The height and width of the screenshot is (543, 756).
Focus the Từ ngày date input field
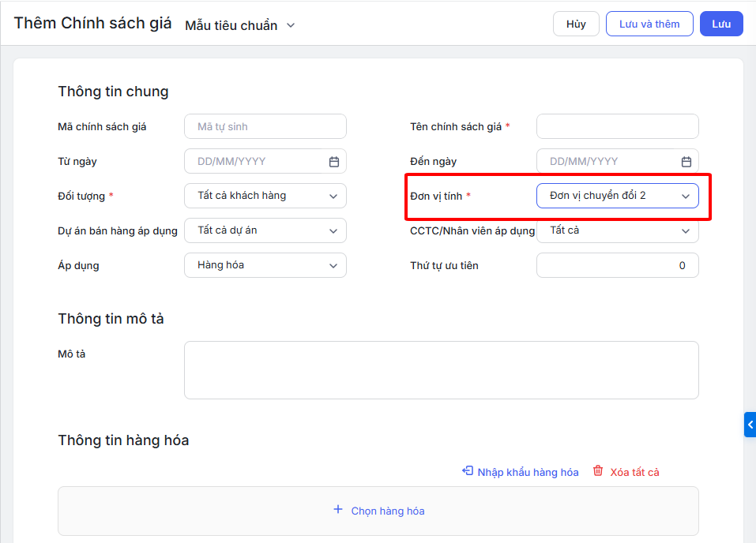point(265,161)
